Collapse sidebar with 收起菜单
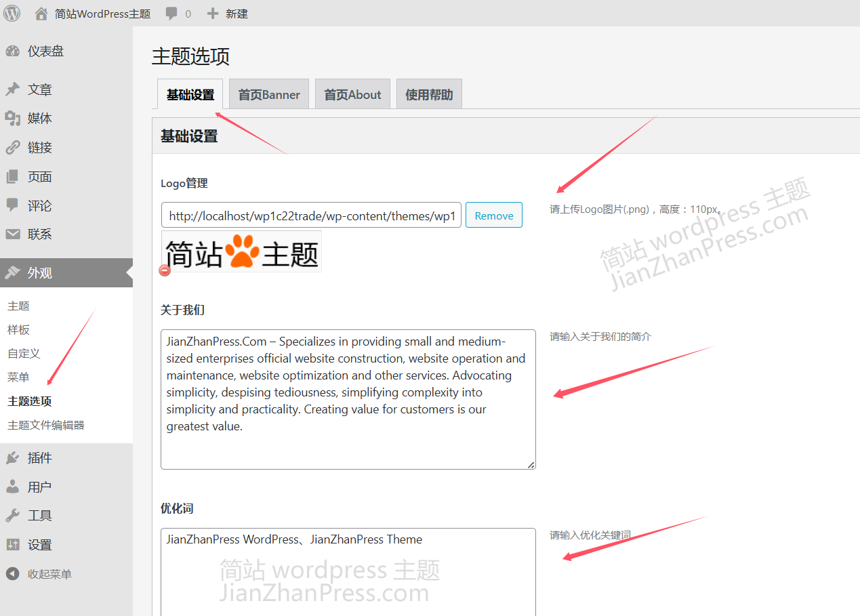The height and width of the screenshot is (616, 860). (49, 575)
